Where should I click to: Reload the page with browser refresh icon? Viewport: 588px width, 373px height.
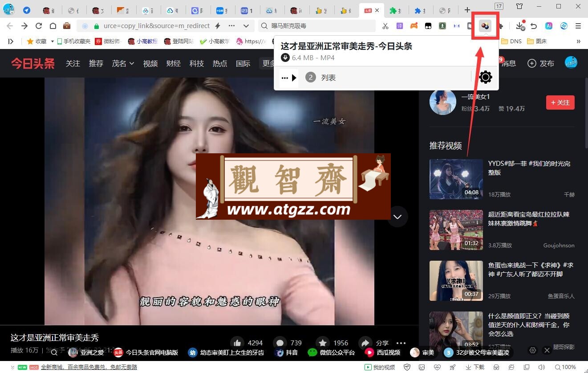pos(39,26)
